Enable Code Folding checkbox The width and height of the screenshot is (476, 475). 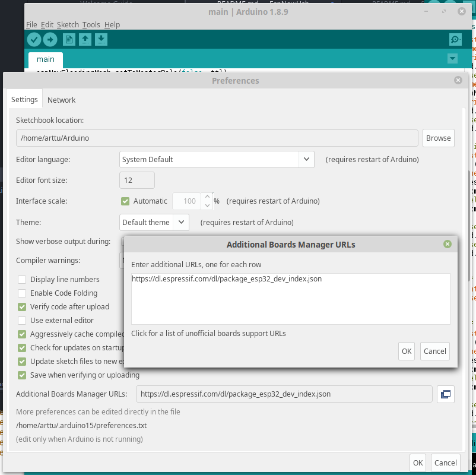pyautogui.click(x=22, y=293)
